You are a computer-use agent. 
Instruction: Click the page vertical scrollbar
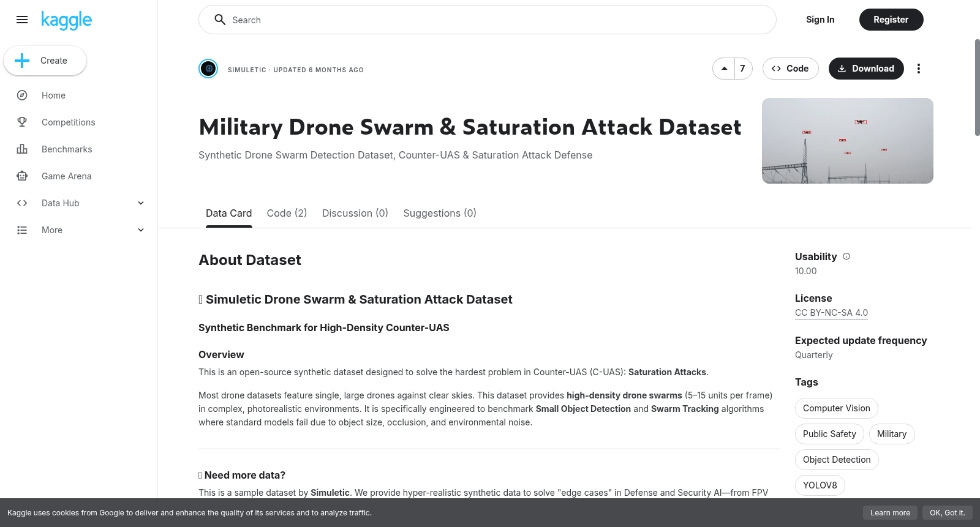tap(977, 87)
